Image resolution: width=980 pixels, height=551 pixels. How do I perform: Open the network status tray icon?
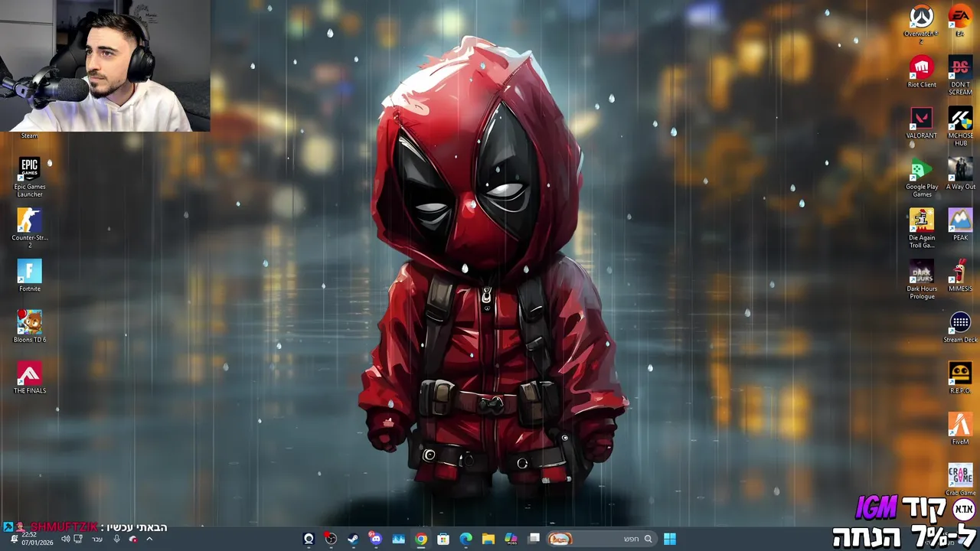coord(78,539)
